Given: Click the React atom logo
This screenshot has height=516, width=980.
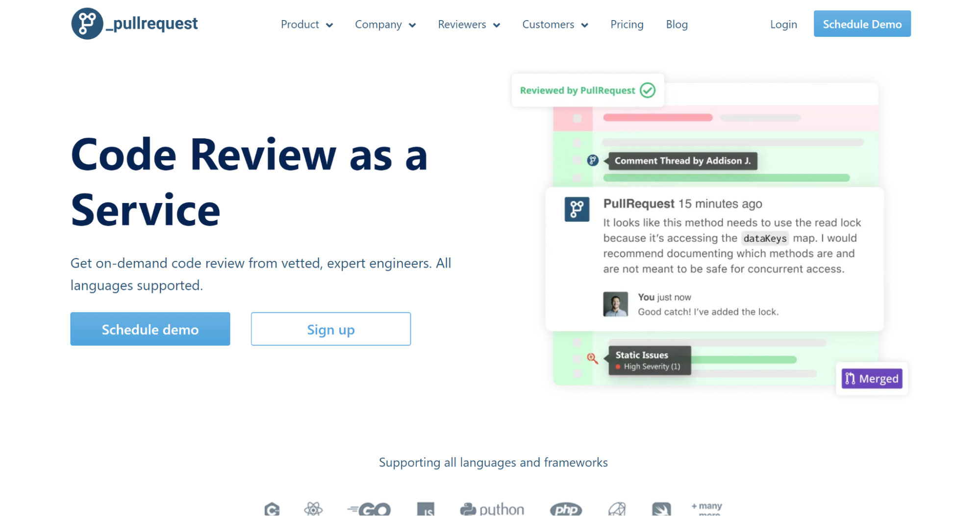Looking at the screenshot, I should (313, 509).
